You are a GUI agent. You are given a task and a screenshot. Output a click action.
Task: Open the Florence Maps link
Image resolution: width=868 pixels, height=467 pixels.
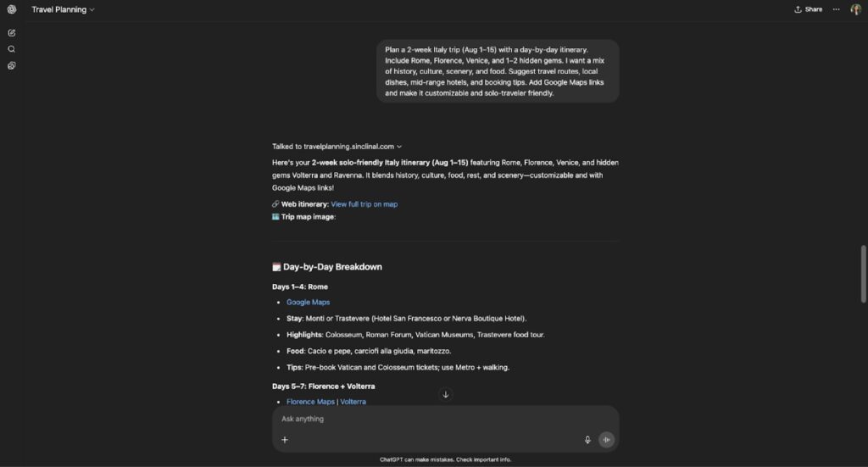(310, 402)
